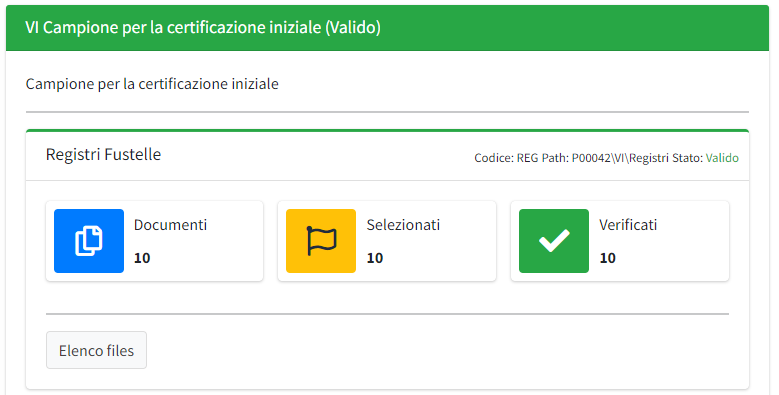Click the green VI Campione header bar title
779x395 pixels.
point(203,27)
